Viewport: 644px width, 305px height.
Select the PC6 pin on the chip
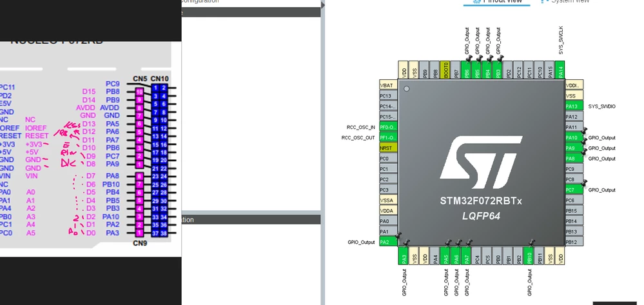coord(574,200)
